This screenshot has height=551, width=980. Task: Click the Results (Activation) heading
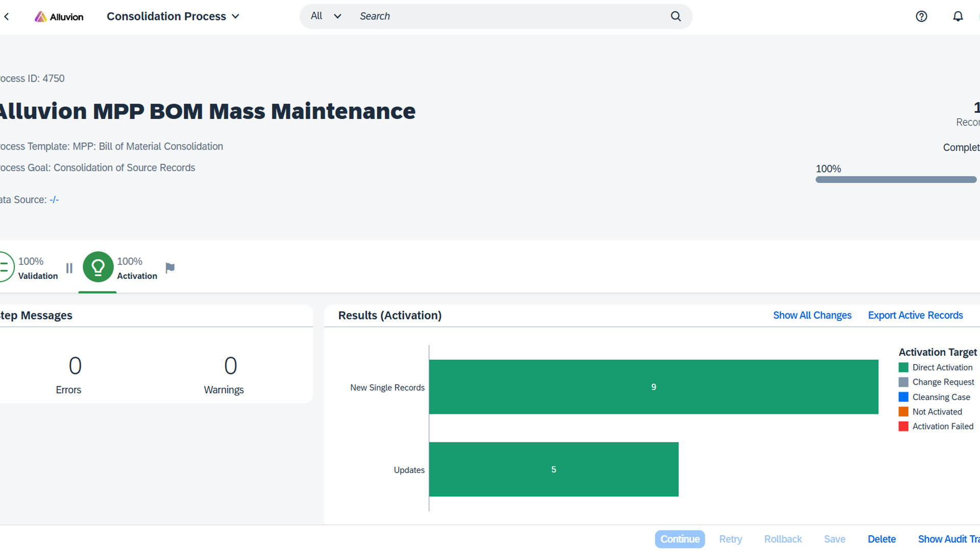[x=390, y=315]
